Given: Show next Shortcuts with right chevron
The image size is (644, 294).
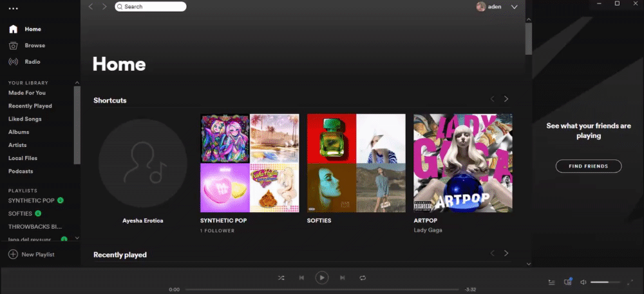Looking at the screenshot, I should pyautogui.click(x=506, y=99).
